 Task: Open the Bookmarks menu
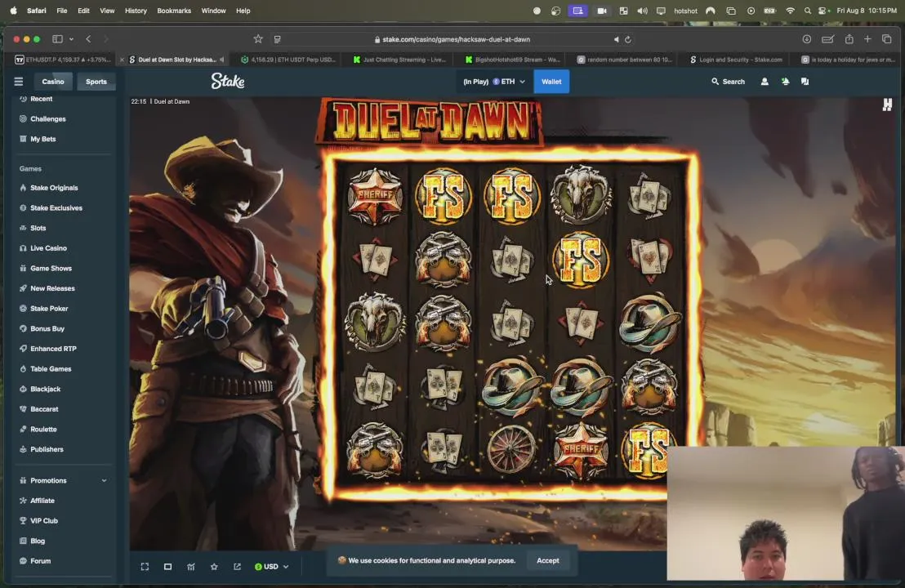click(174, 11)
